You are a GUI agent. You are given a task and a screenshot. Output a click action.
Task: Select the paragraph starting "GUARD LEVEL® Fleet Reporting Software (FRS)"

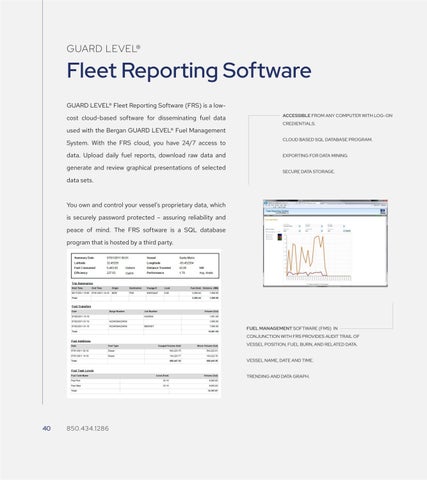(146, 143)
